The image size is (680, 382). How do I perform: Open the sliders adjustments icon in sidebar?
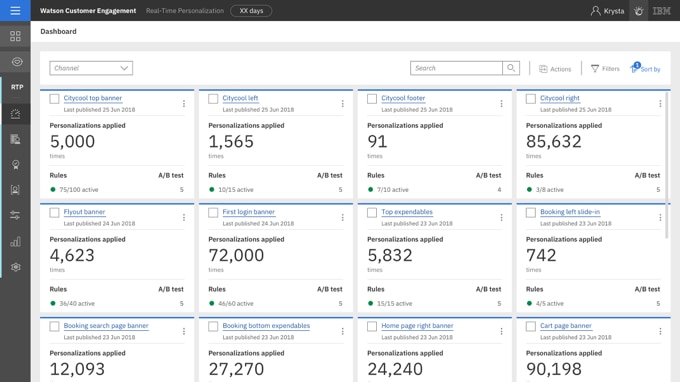[x=15, y=215]
